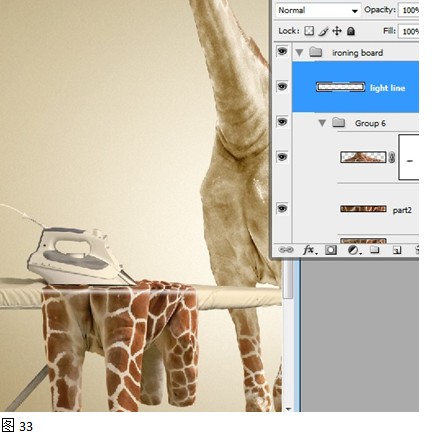Create a new group folder icon
Screen dimensions: 435x436
(x=375, y=250)
